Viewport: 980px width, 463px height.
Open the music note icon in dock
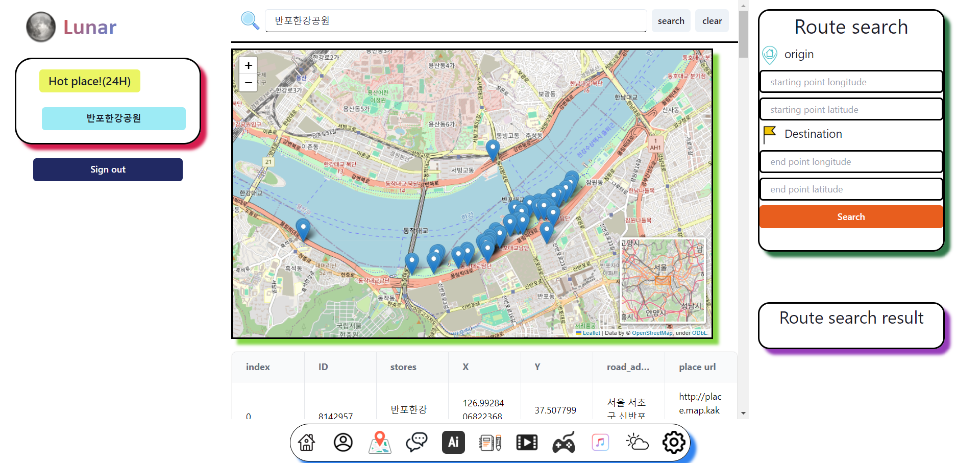coord(600,442)
